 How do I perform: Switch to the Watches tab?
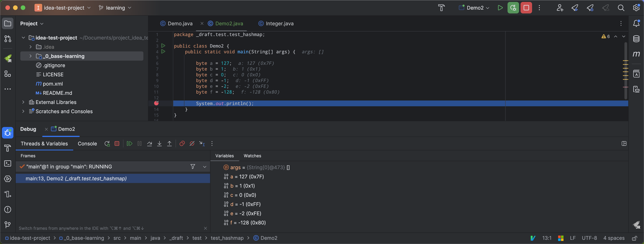click(x=252, y=156)
